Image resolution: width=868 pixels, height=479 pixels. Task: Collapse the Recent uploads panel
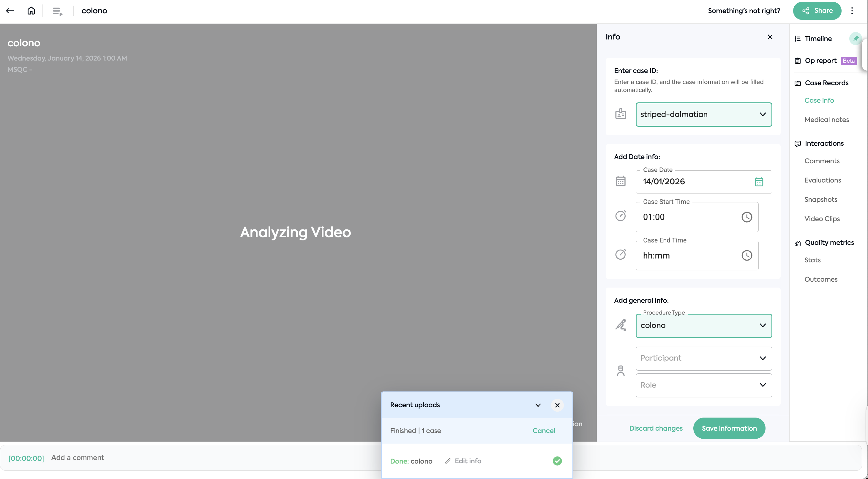pos(538,405)
